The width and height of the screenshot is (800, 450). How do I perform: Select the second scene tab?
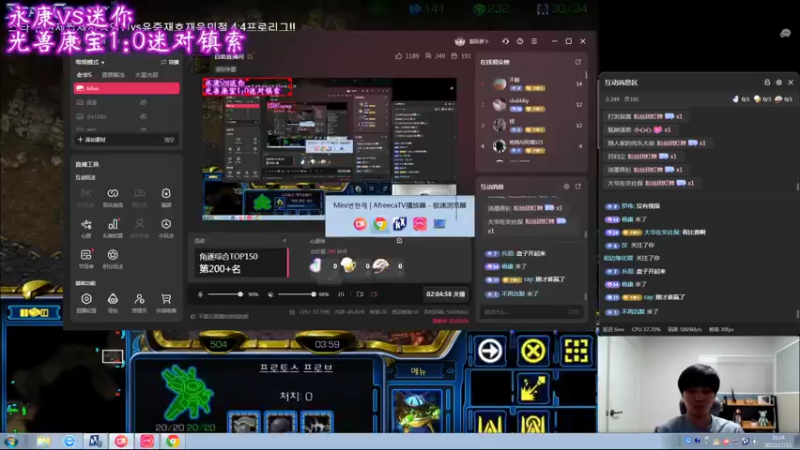pos(113,75)
